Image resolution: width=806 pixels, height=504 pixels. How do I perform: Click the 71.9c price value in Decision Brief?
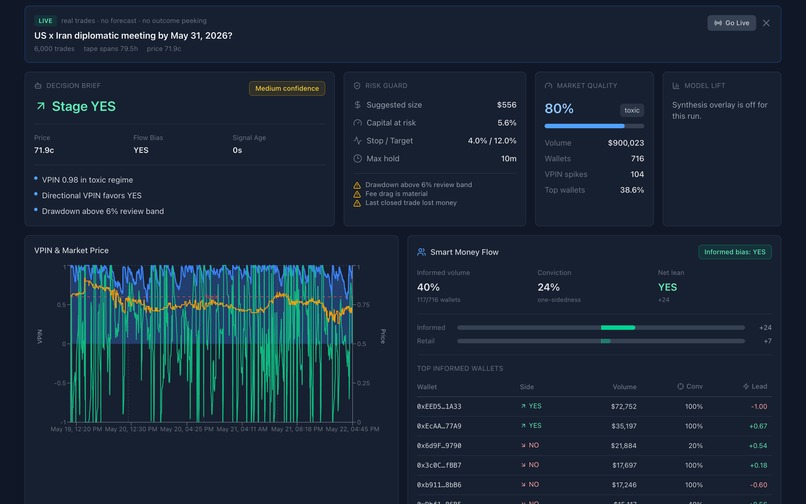[44, 150]
